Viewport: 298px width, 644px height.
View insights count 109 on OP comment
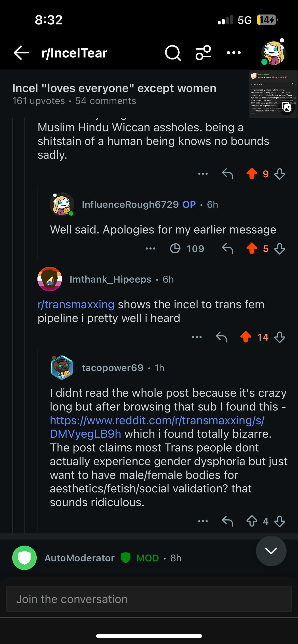coord(187,248)
